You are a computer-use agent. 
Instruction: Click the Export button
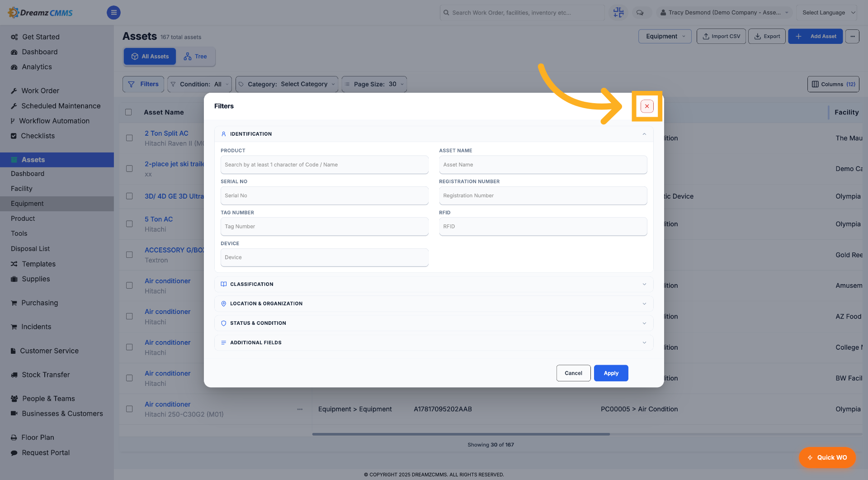(767, 36)
